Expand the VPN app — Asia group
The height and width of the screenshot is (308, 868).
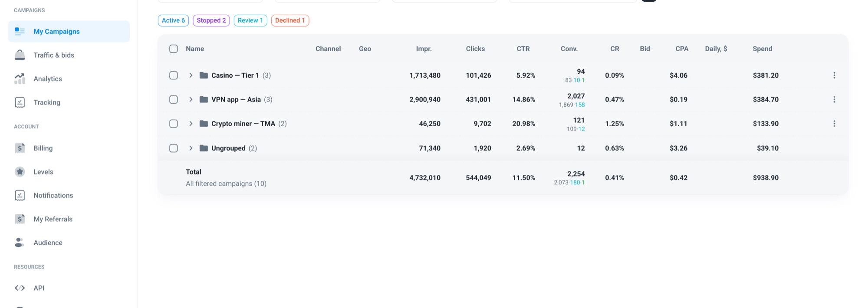191,99
